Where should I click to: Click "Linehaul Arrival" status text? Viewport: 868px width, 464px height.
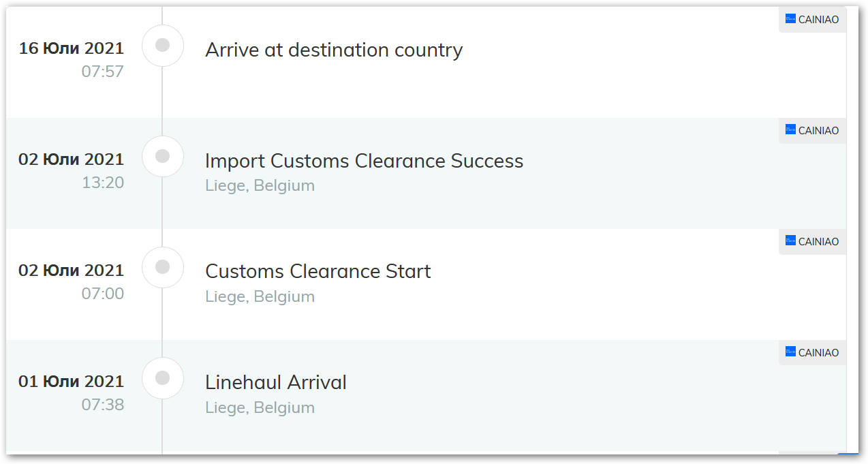point(275,382)
